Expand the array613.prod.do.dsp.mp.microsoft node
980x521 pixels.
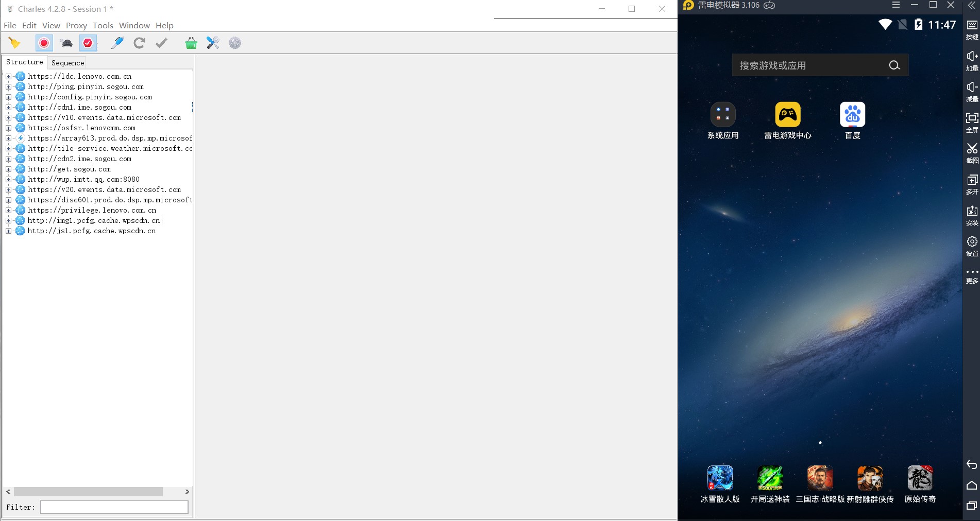[x=9, y=138]
